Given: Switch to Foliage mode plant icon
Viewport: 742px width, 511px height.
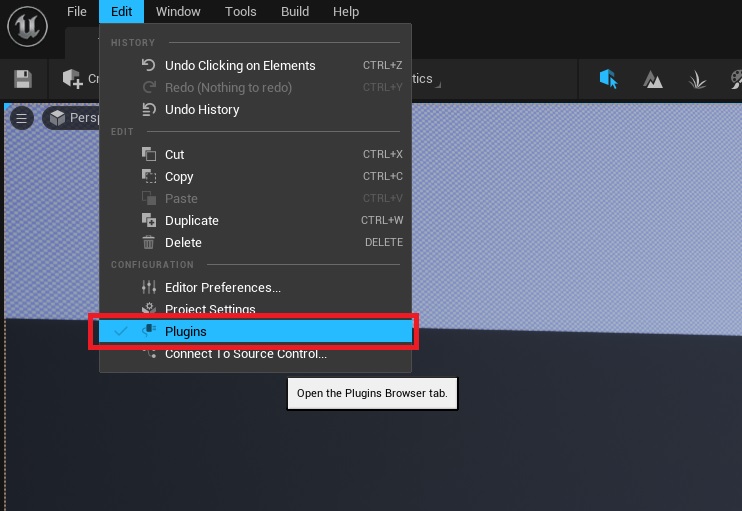Looking at the screenshot, I should [698, 79].
